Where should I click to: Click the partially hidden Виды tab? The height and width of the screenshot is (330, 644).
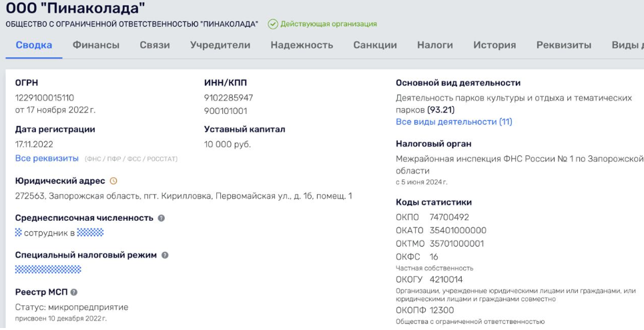pyautogui.click(x=627, y=45)
